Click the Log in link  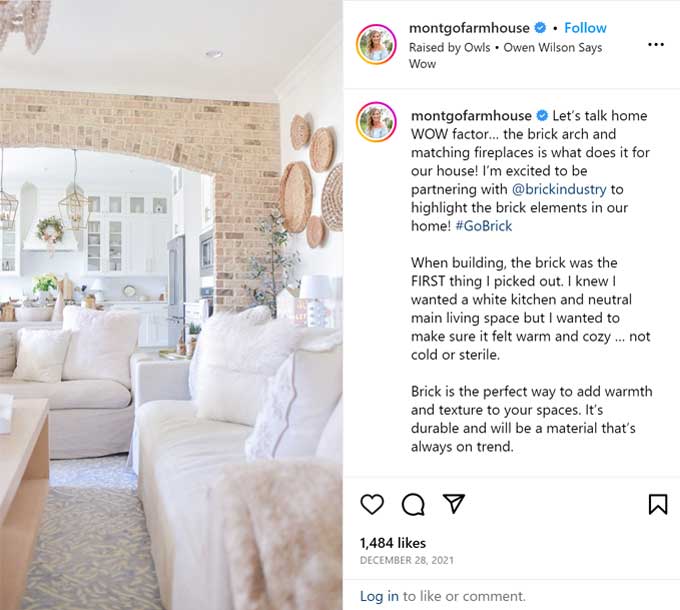click(379, 596)
